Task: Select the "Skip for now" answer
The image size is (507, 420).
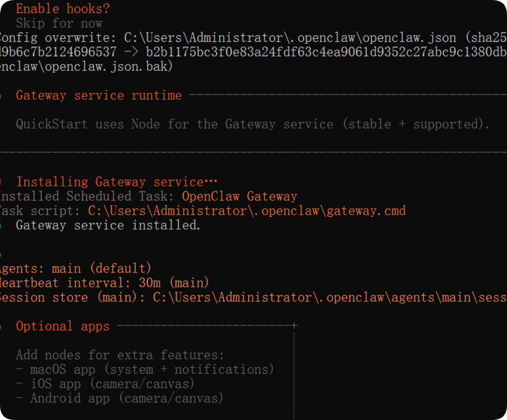Action: (59, 23)
